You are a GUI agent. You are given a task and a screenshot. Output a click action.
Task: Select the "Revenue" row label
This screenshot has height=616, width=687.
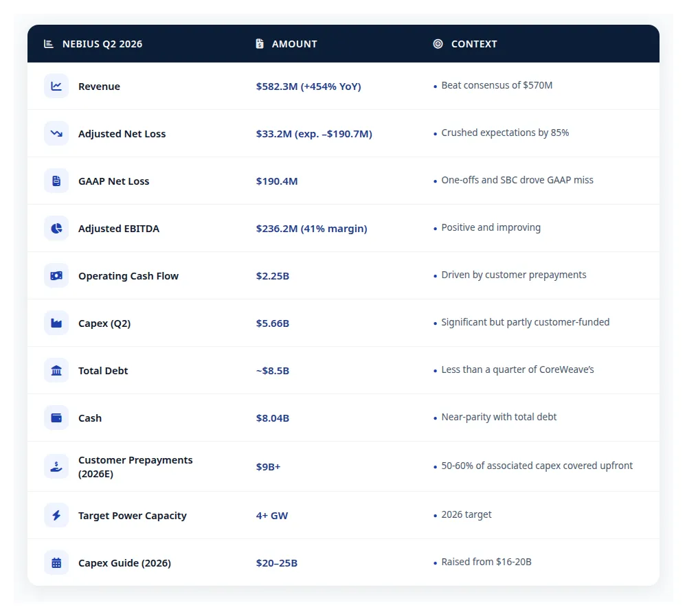[99, 87]
